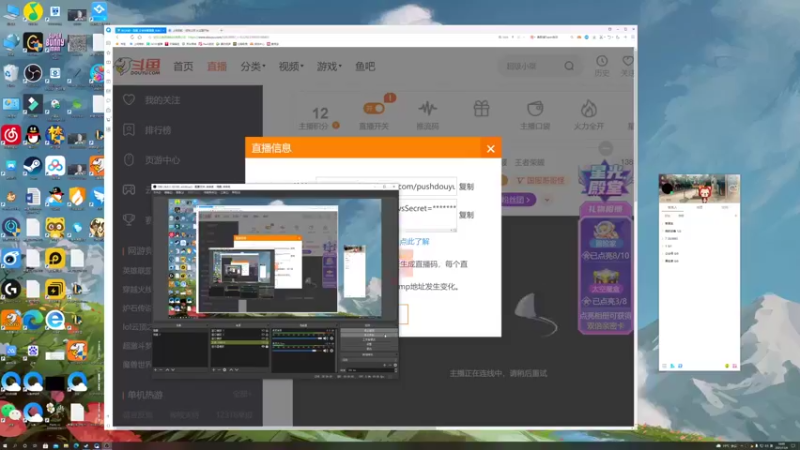Click the chat window on the right
The width and height of the screenshot is (800, 450).
pos(699,272)
